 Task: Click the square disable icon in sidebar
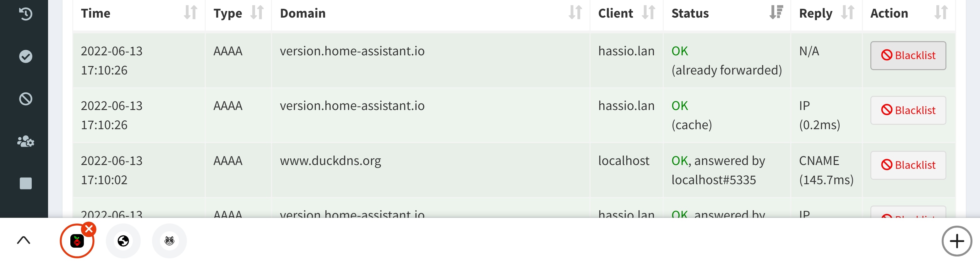click(x=25, y=183)
